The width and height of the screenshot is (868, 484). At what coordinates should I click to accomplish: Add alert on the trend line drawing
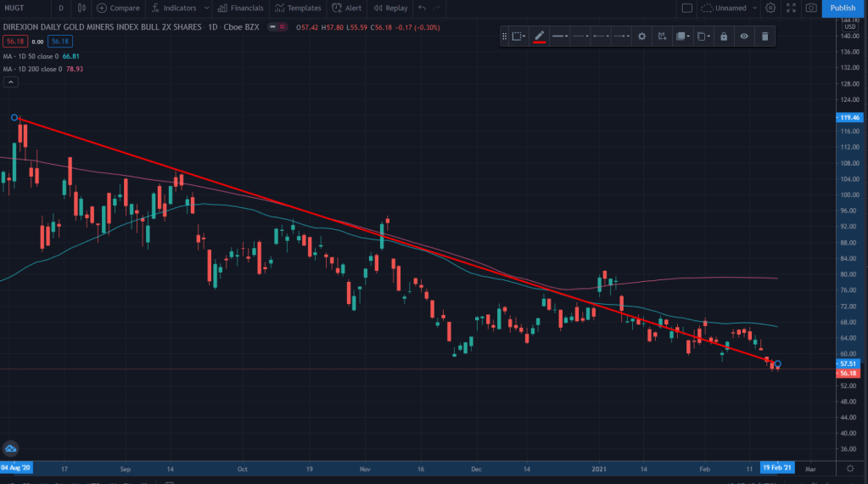coord(662,37)
